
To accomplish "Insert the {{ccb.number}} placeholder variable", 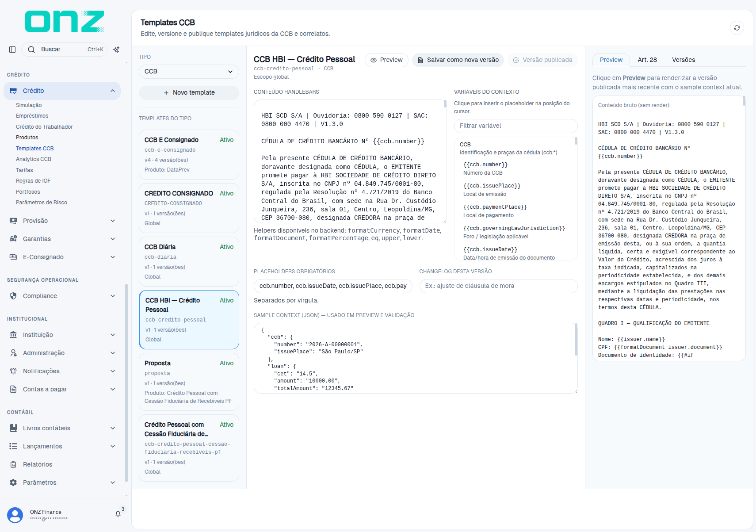I will click(485, 165).
